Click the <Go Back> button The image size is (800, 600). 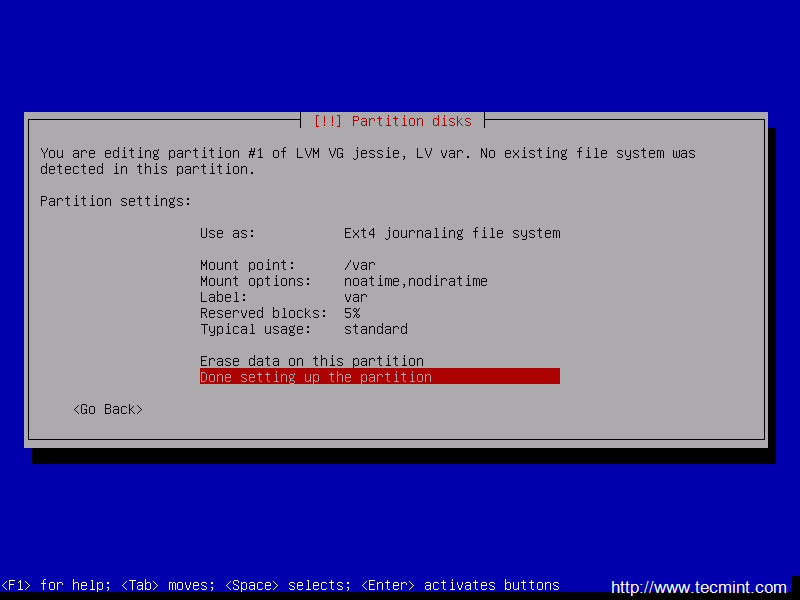pos(108,409)
